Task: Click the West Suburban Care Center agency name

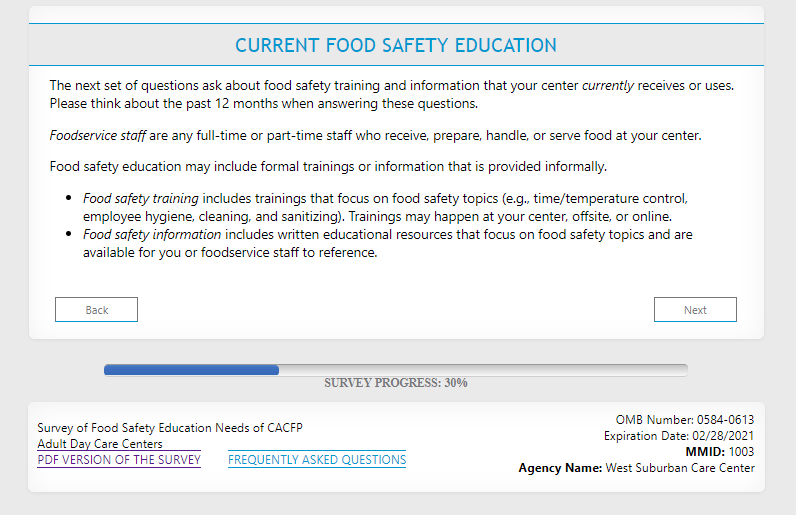Action: (680, 468)
